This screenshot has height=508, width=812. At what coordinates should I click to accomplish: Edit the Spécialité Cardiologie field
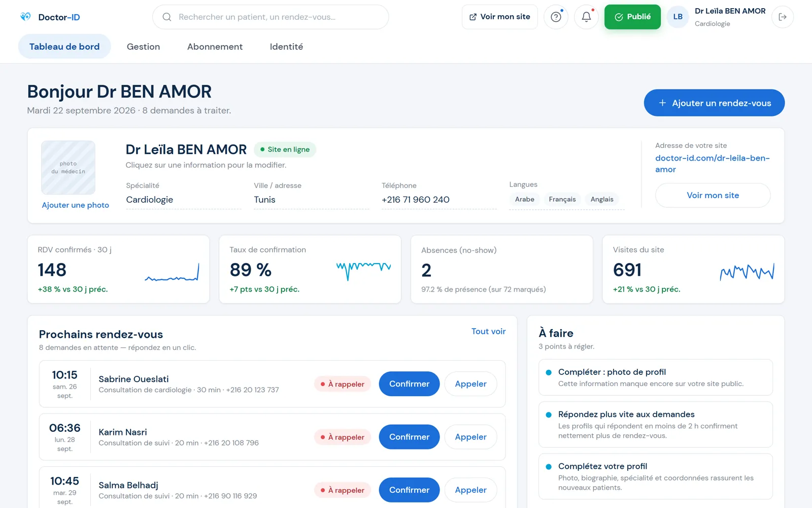184,199
